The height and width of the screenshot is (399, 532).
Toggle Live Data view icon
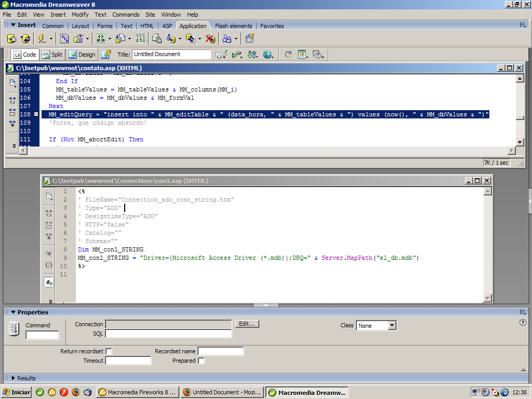pos(106,54)
